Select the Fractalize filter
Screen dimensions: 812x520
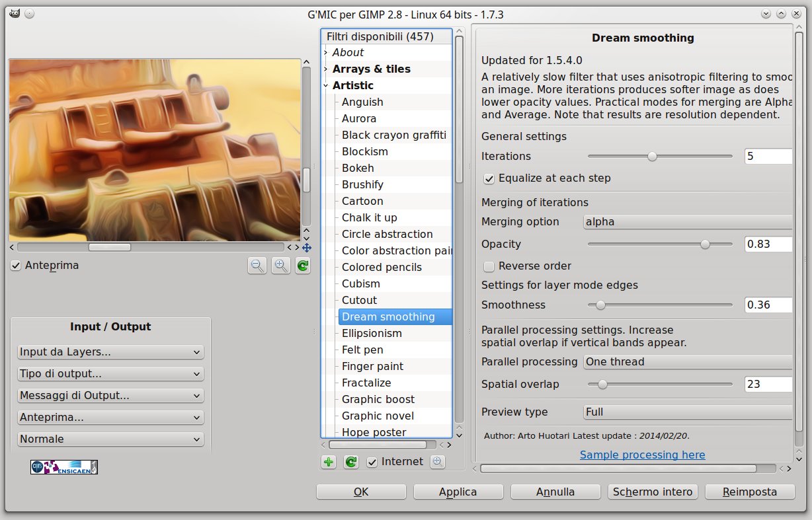[366, 383]
